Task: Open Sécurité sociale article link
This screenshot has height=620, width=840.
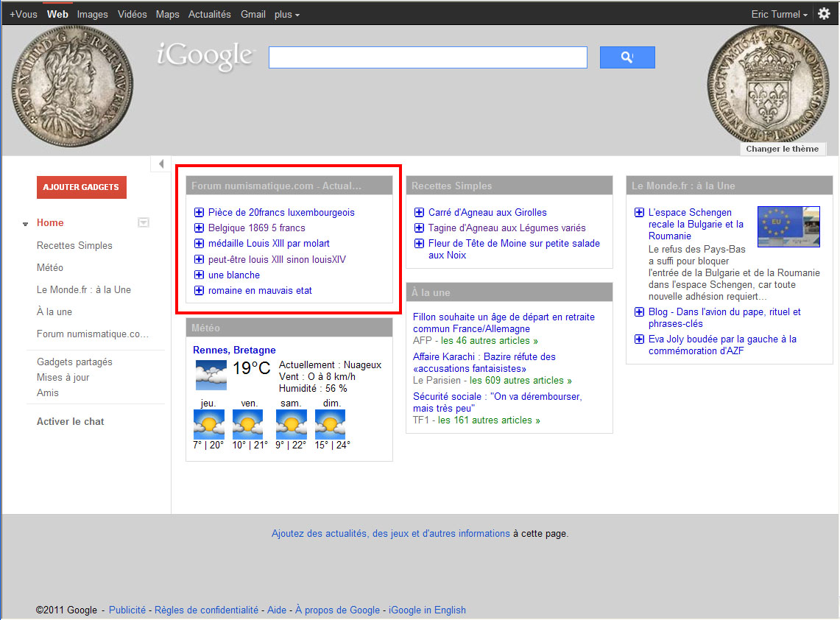Action: (497, 402)
